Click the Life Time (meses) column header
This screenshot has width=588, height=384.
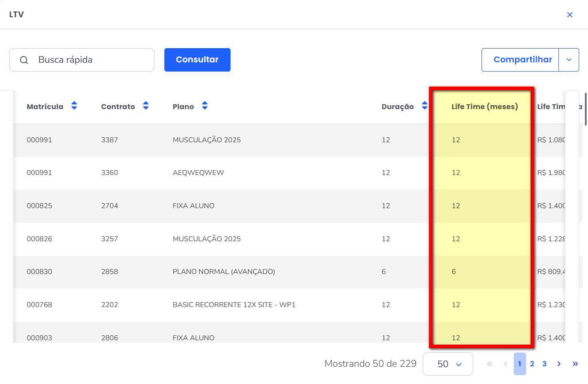(484, 106)
